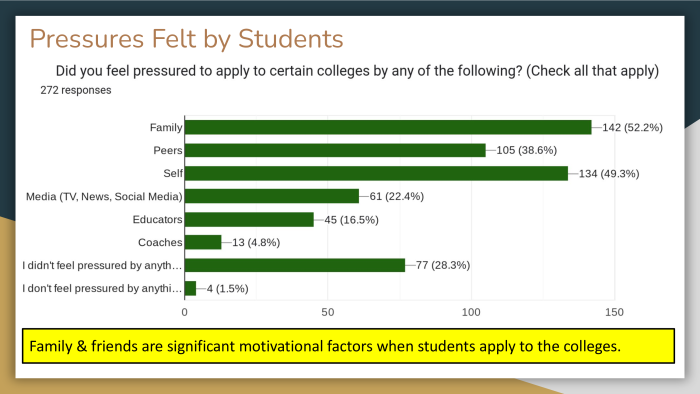
Task: Click the Family axis label
Action: (x=166, y=128)
